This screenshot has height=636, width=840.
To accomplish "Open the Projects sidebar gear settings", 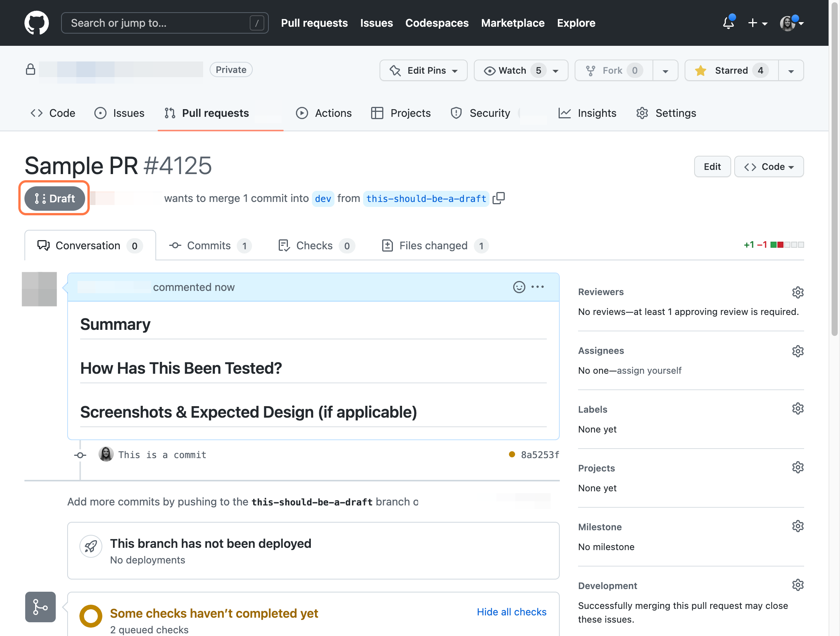I will (798, 468).
